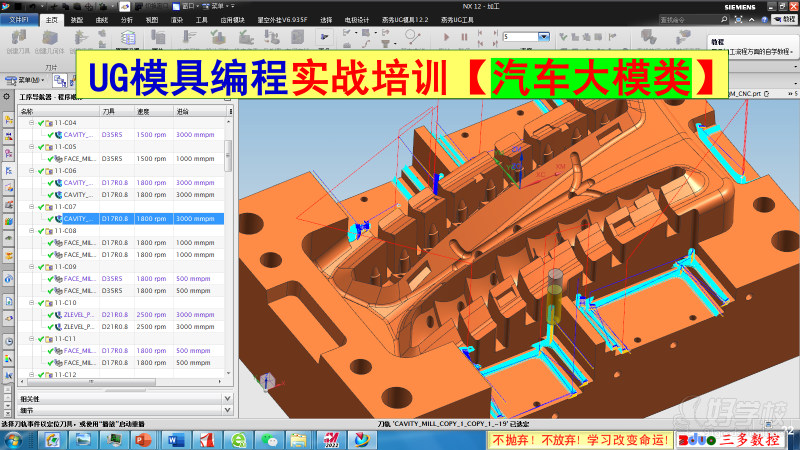Open the 分析 ribbon tab
Image resolution: width=800 pixels, height=450 pixels.
click(x=126, y=19)
